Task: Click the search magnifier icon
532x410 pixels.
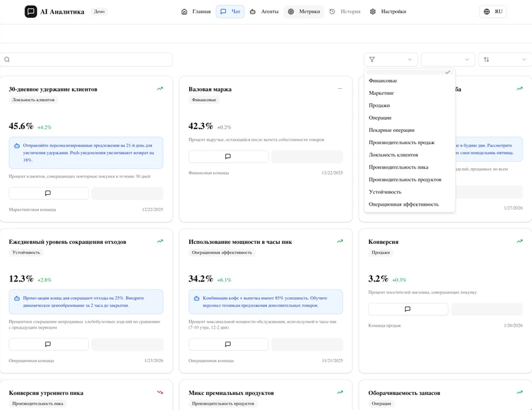Action: tap(7, 59)
